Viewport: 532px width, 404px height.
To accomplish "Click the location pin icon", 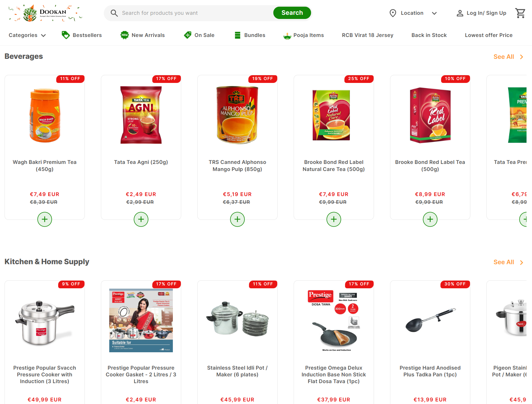I will click(393, 13).
